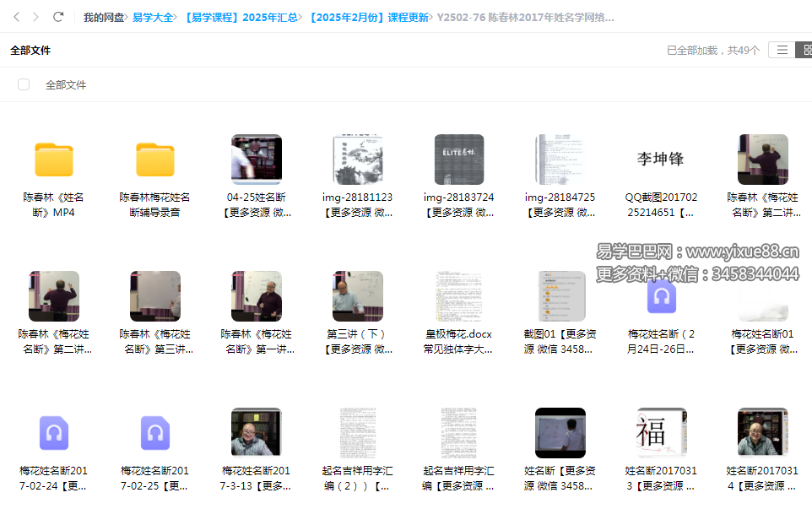Screen dimensions: 812x525
Task: Open the 陈春林梅花姓名断辅导录音 folder
Action: (154, 159)
